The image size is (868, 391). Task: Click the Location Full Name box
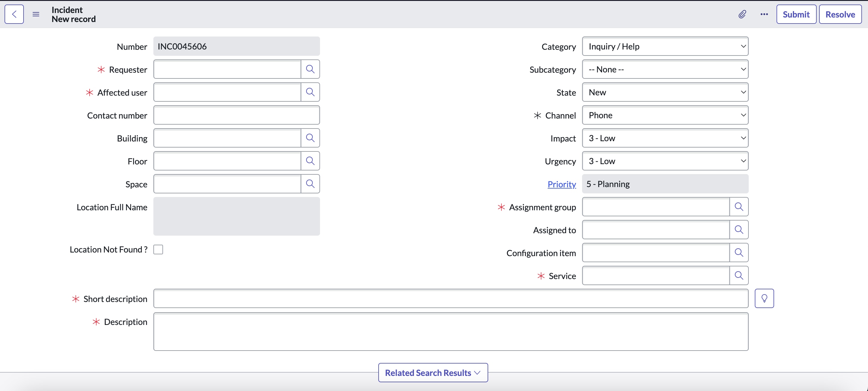pyautogui.click(x=236, y=216)
